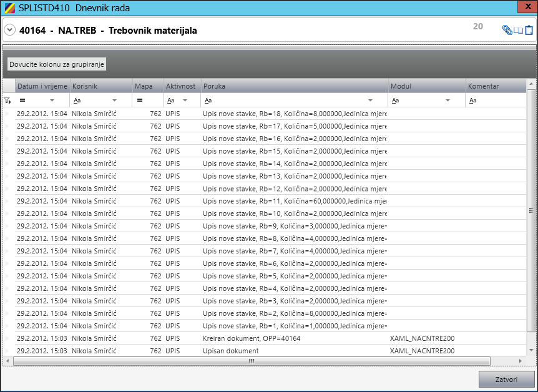Select the message 'Upis nove stavke, Rb=7'
This screenshot has height=392, width=538.
coord(295,251)
